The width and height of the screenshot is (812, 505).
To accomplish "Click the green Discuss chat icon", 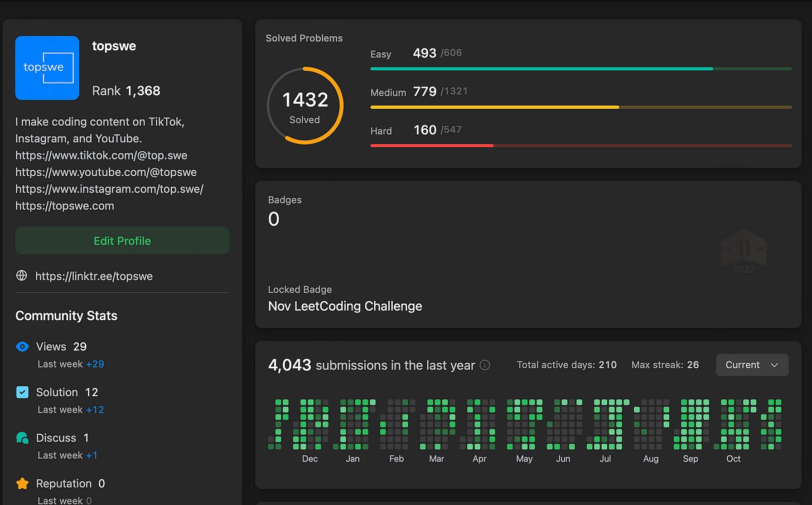I will click(x=22, y=438).
